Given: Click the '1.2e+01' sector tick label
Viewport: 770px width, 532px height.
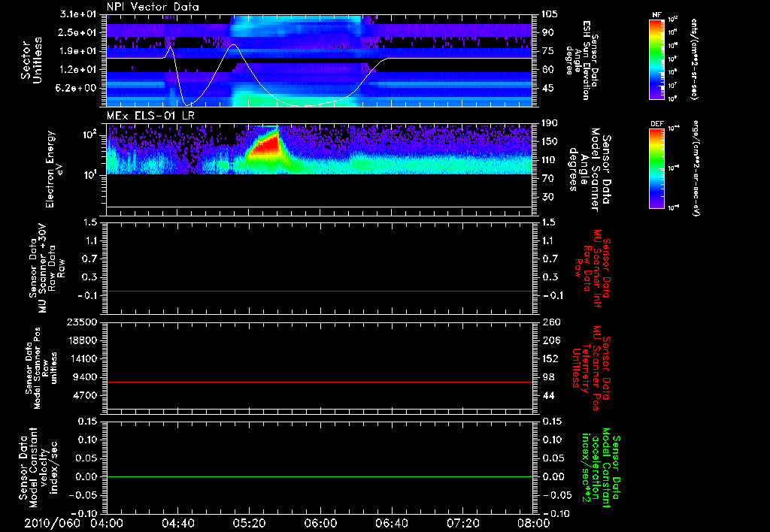Looking at the screenshot, I should pyautogui.click(x=79, y=69).
